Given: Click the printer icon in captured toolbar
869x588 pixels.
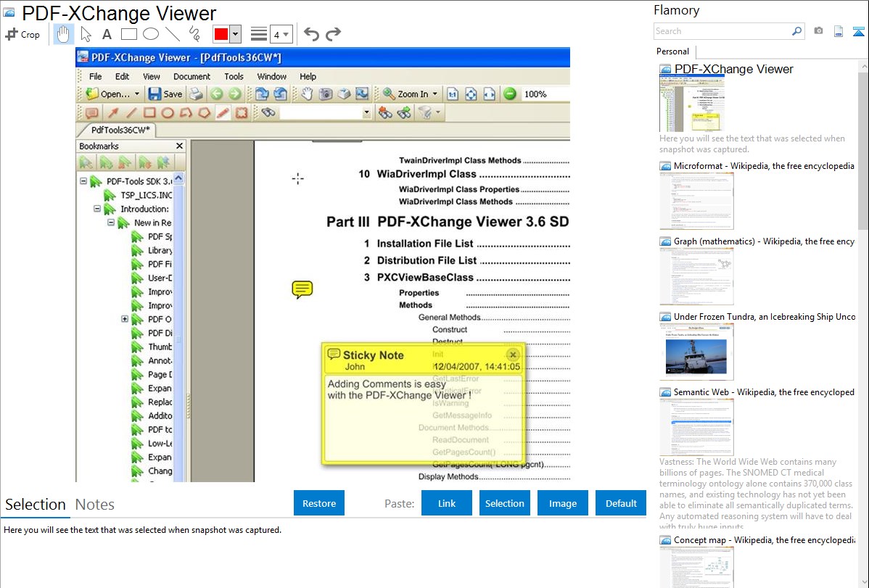Looking at the screenshot, I should [196, 94].
